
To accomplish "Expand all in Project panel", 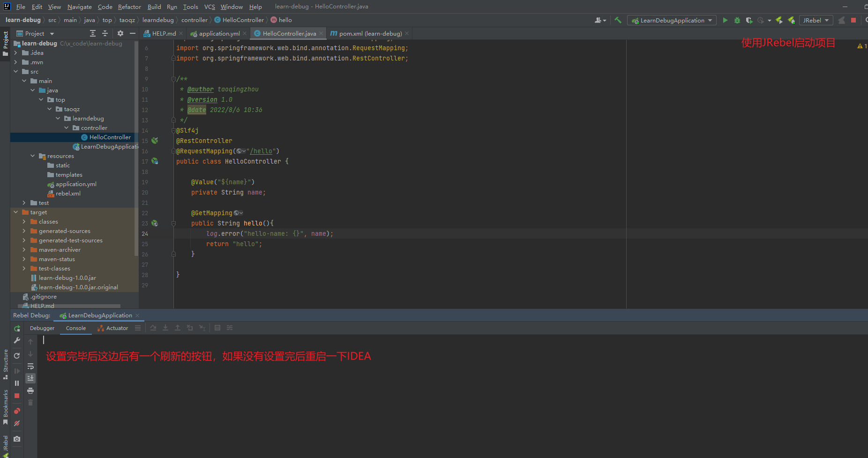I will [x=93, y=33].
